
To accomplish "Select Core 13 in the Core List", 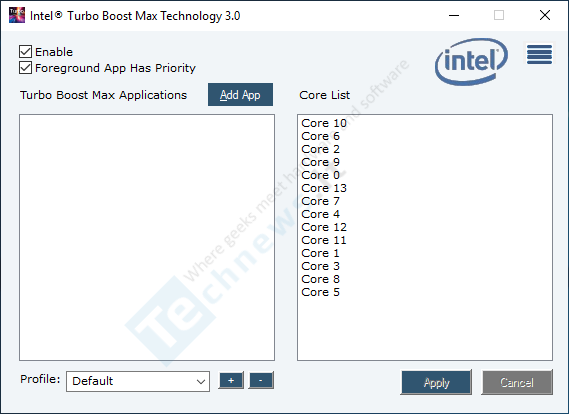I will (x=324, y=188).
